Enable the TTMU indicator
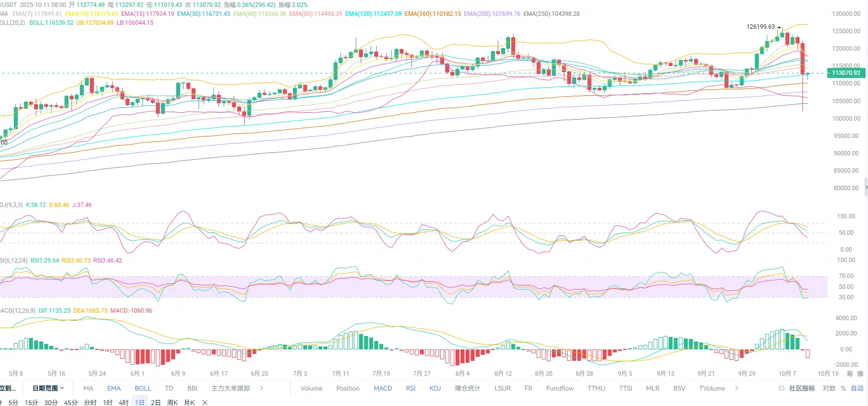Screen dimensions: 868x406 click(x=596, y=388)
